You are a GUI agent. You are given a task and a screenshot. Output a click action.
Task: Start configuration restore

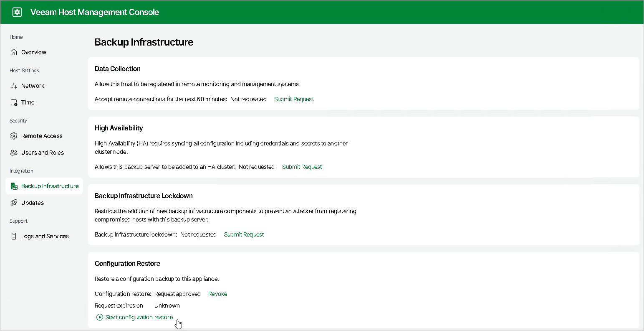[139, 317]
